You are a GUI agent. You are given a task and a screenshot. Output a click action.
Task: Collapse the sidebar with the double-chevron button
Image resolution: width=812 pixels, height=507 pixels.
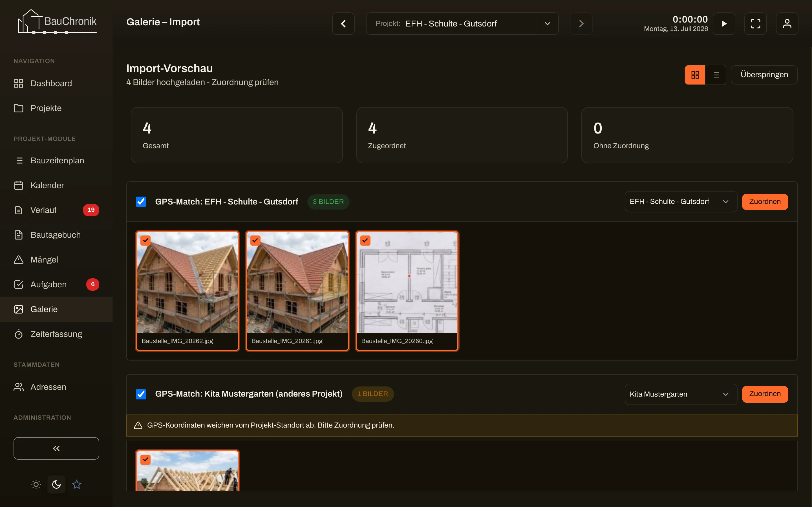(x=56, y=448)
